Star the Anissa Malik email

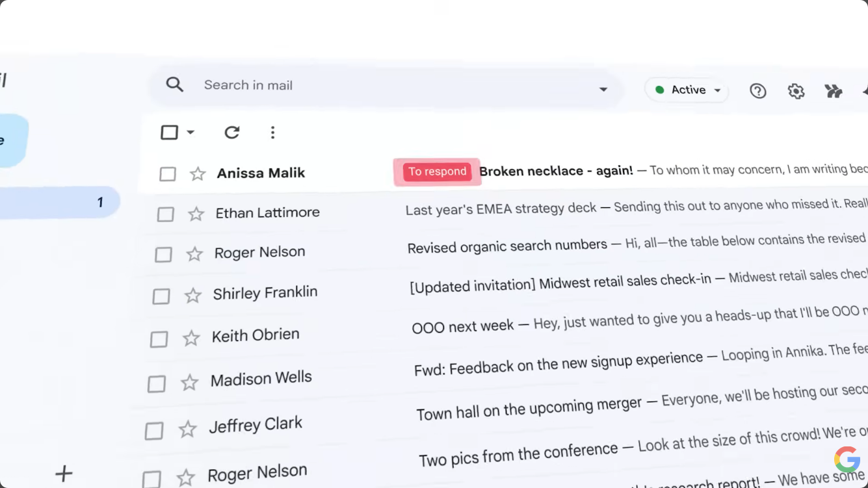click(x=198, y=173)
